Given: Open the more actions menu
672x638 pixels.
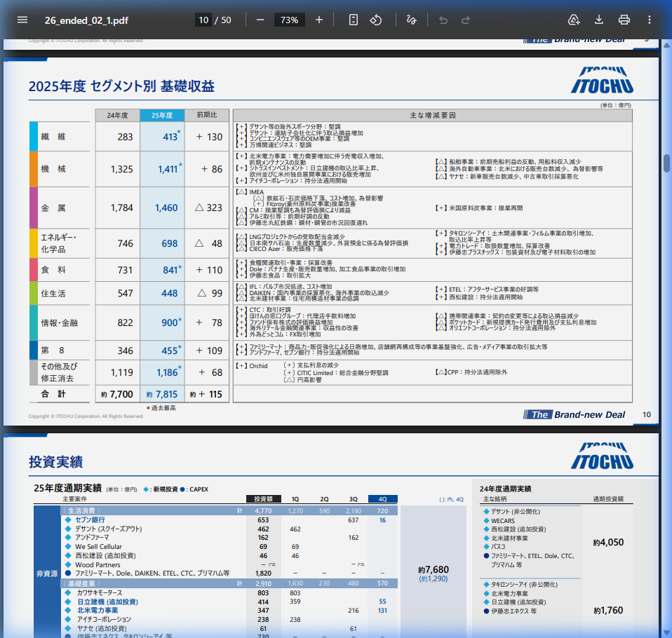Looking at the screenshot, I should [650, 20].
